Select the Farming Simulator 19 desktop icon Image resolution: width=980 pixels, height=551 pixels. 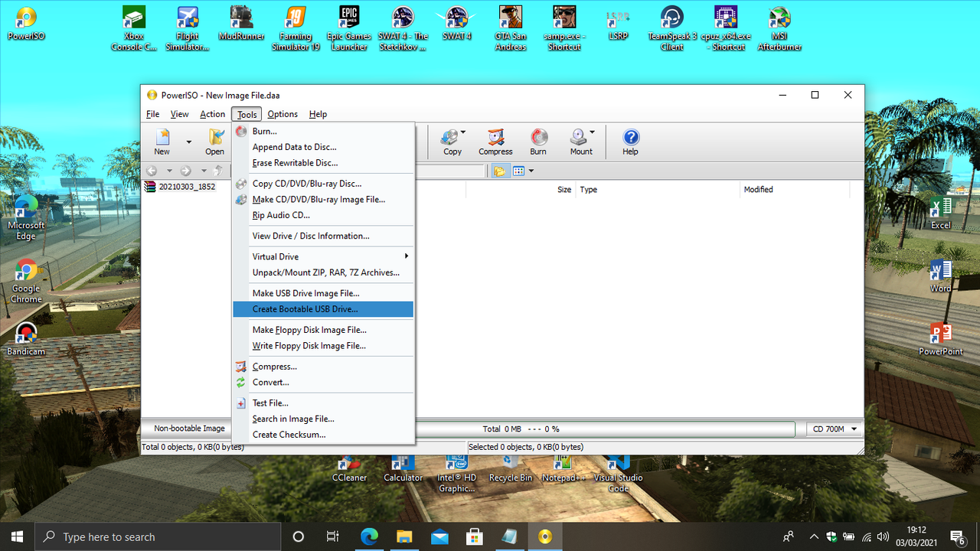296,29
